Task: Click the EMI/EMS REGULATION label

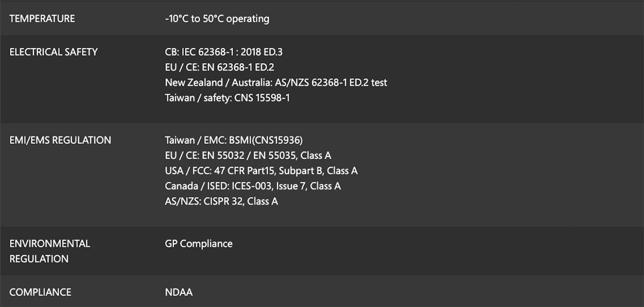Action: click(x=60, y=140)
